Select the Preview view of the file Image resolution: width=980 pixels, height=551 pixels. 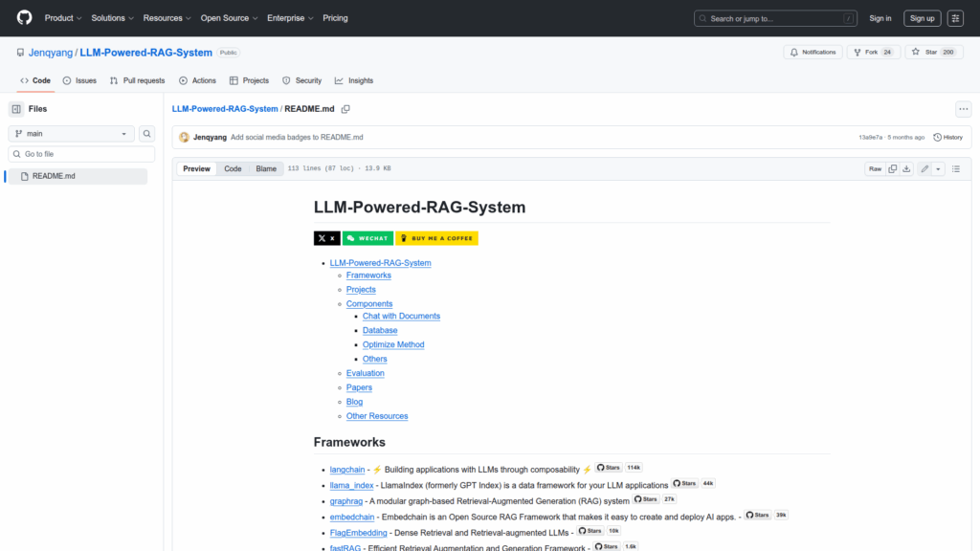pos(197,168)
